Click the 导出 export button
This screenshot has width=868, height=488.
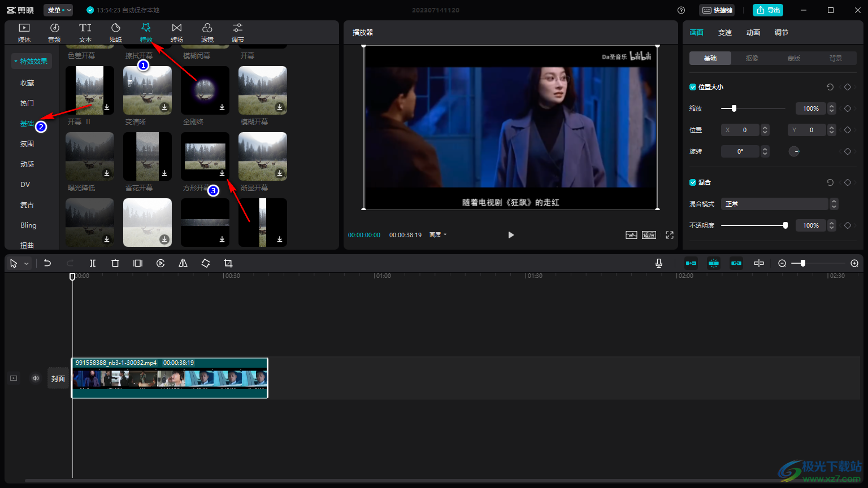pyautogui.click(x=768, y=10)
